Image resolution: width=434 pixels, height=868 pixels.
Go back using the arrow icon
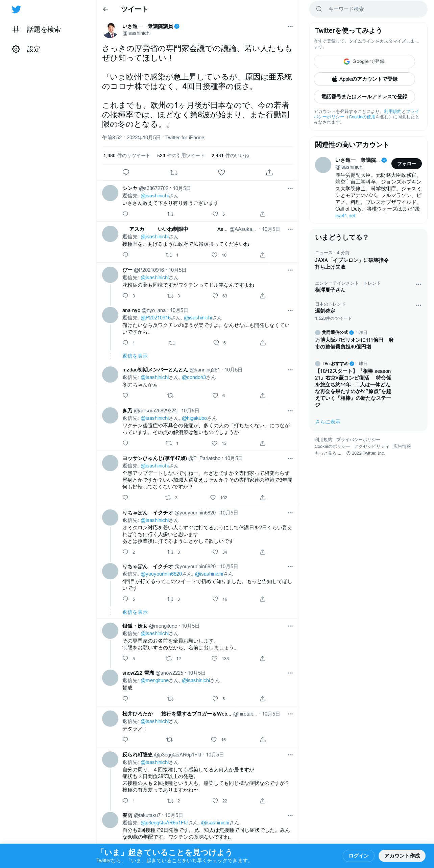[105, 9]
